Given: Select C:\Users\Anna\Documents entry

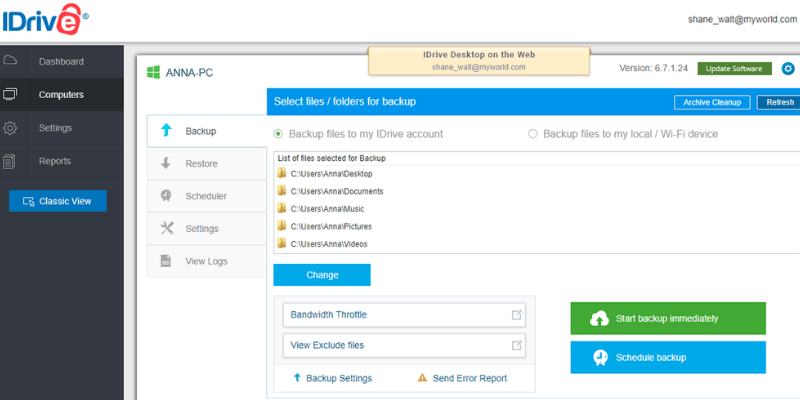Looking at the screenshot, I should click(337, 191).
